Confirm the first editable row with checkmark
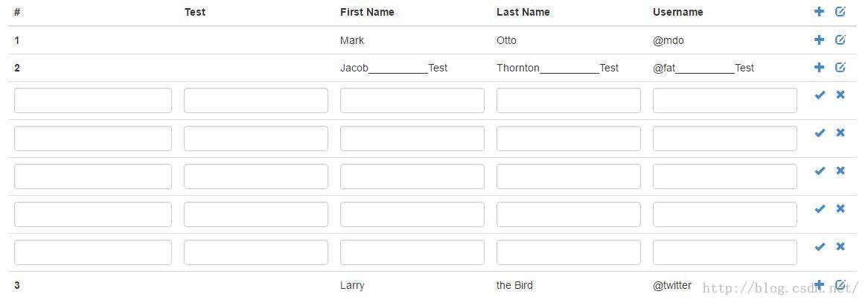This screenshot has width=868, height=303. (x=820, y=95)
